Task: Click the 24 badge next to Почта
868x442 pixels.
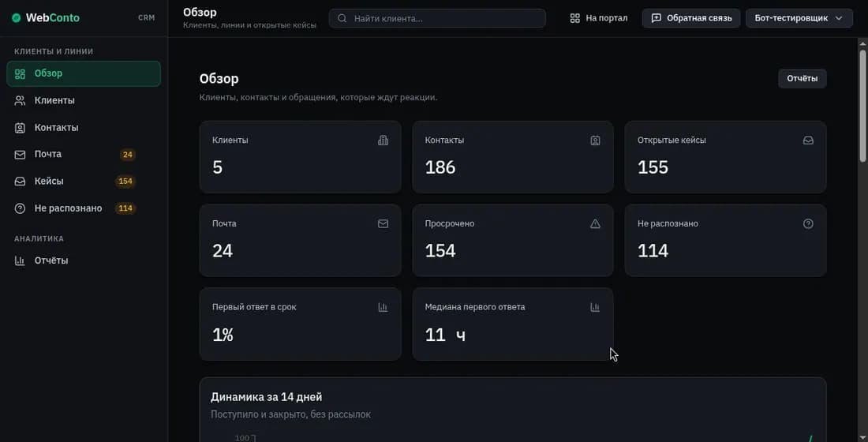Action: coord(127,155)
